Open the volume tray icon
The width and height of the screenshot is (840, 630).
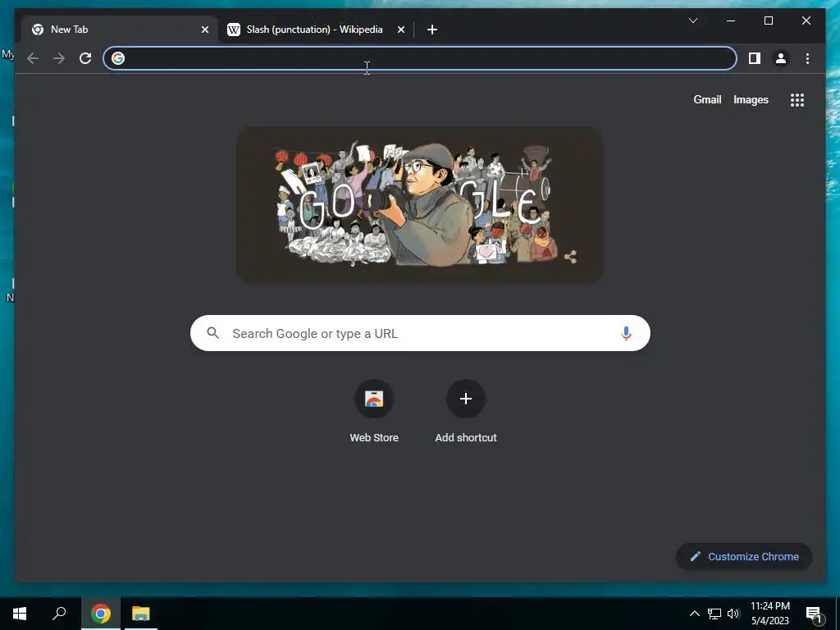pyautogui.click(x=733, y=614)
